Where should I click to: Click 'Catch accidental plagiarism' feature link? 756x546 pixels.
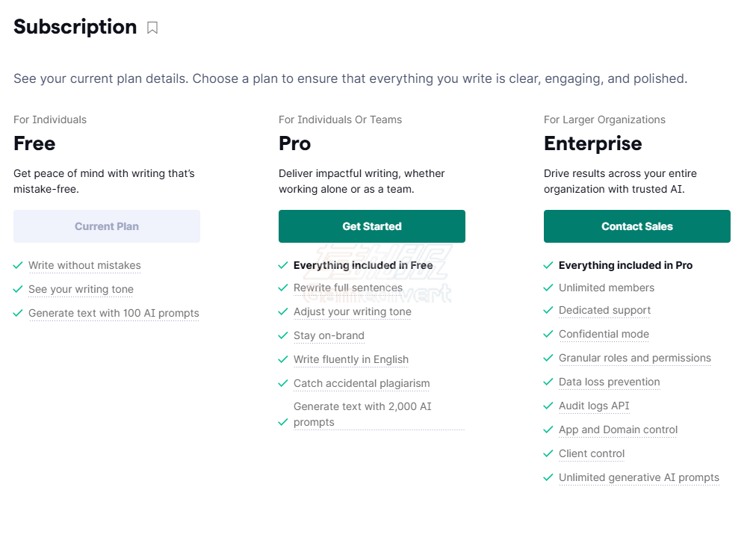362,383
